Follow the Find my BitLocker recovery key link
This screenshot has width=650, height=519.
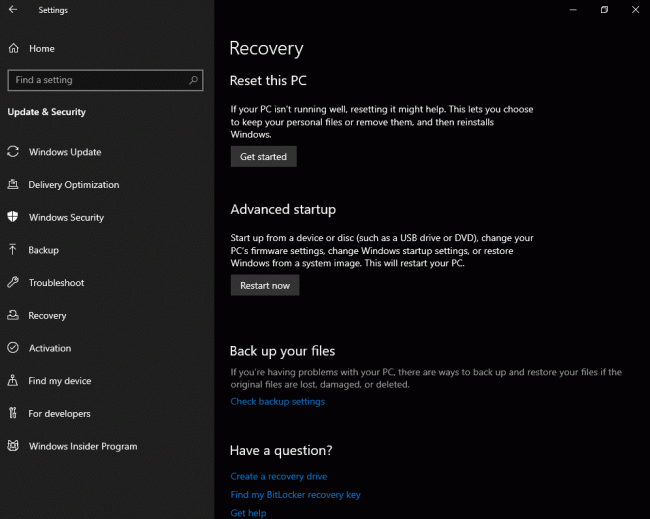(x=295, y=494)
